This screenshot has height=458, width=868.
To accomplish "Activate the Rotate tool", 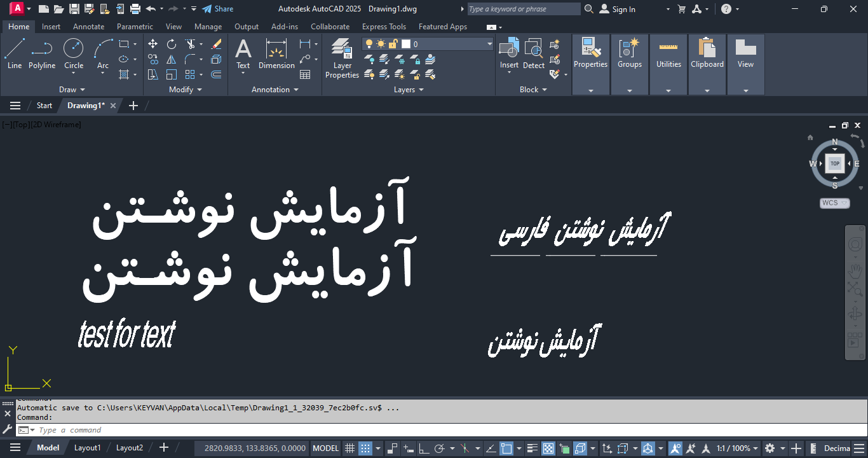I will pyautogui.click(x=172, y=44).
